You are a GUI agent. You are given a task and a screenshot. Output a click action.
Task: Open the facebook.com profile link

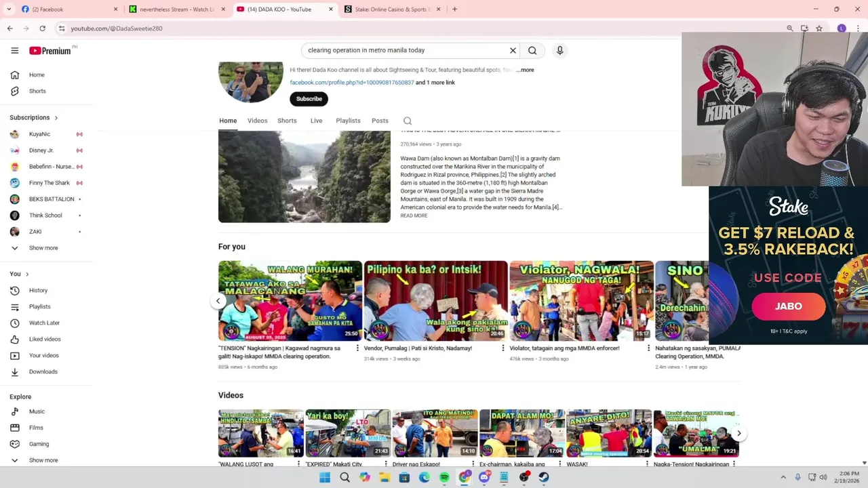point(352,83)
